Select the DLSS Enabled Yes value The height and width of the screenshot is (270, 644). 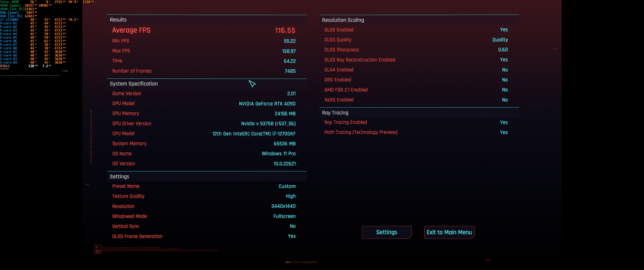coord(504,30)
